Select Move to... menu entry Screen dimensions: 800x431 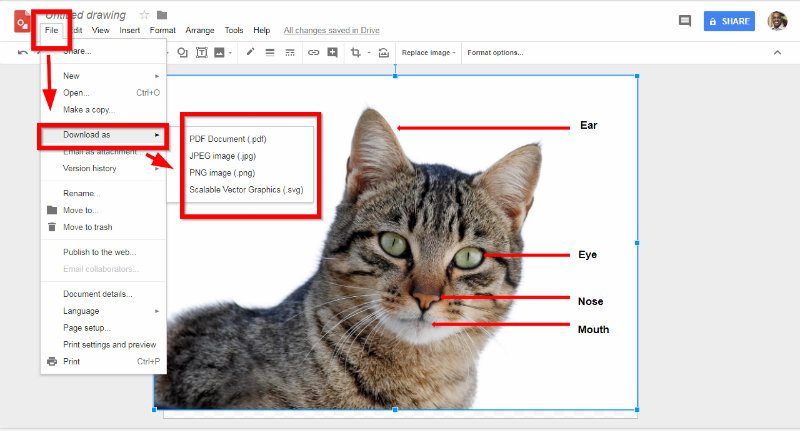104,210
